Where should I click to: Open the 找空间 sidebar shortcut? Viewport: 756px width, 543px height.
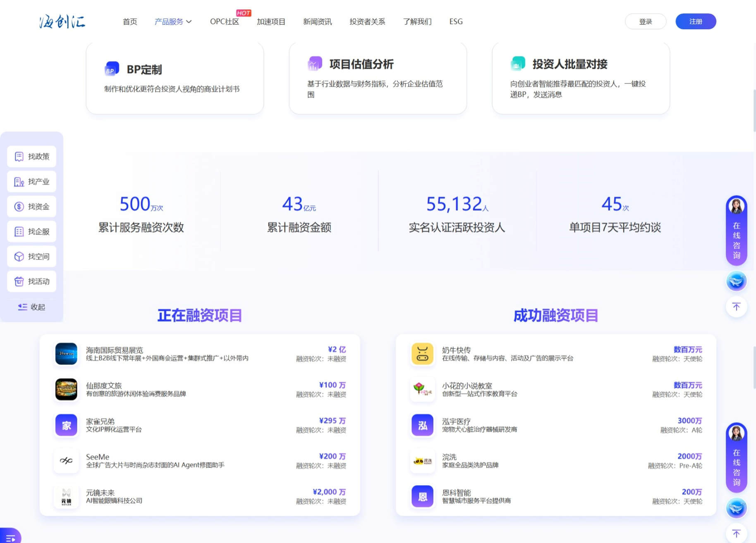32,257
